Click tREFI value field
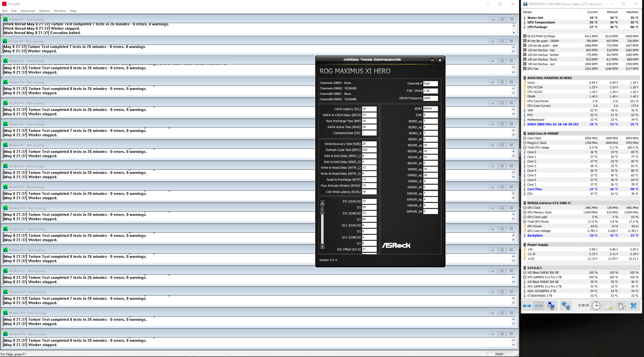The height and width of the screenshot is (357, 644). 430,109
